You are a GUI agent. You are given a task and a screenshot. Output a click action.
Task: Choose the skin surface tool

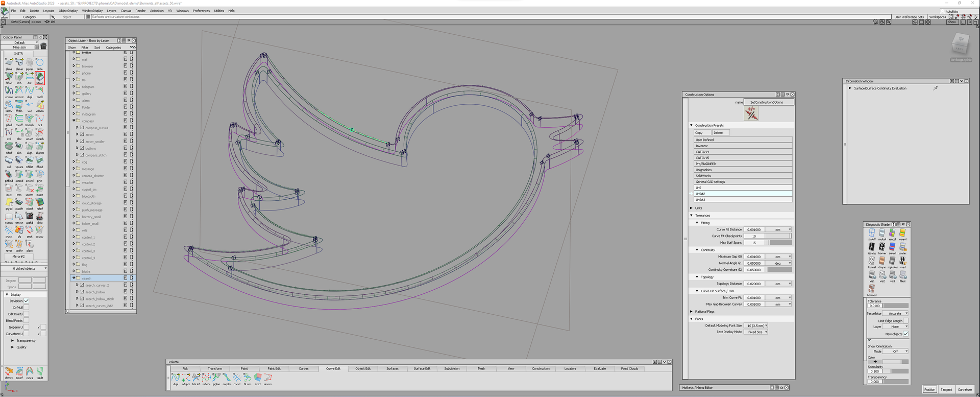(x=19, y=147)
